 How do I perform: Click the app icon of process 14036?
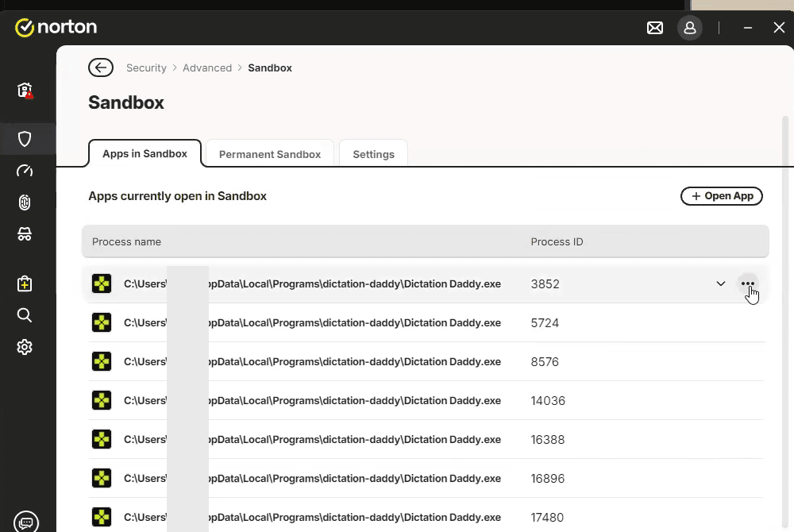(102, 400)
